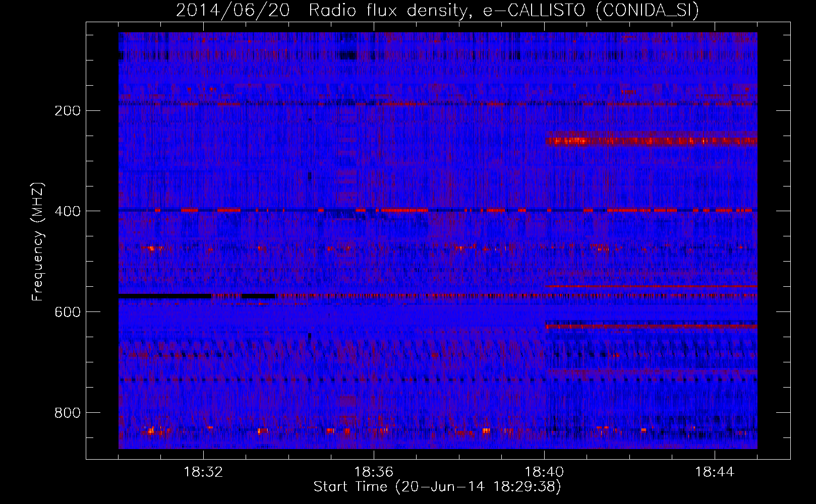Click the 200 frequency tick label
This screenshot has width=816, height=504.
point(67,110)
